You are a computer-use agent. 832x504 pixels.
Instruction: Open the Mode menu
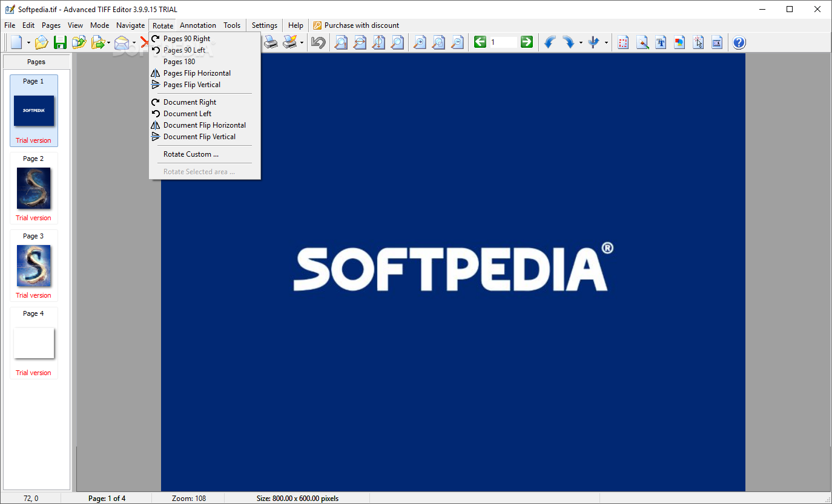(x=100, y=25)
